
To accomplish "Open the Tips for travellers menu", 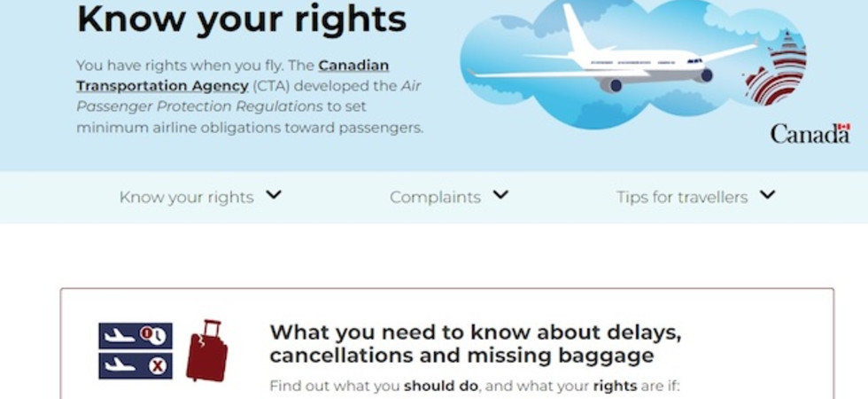I will (x=682, y=197).
